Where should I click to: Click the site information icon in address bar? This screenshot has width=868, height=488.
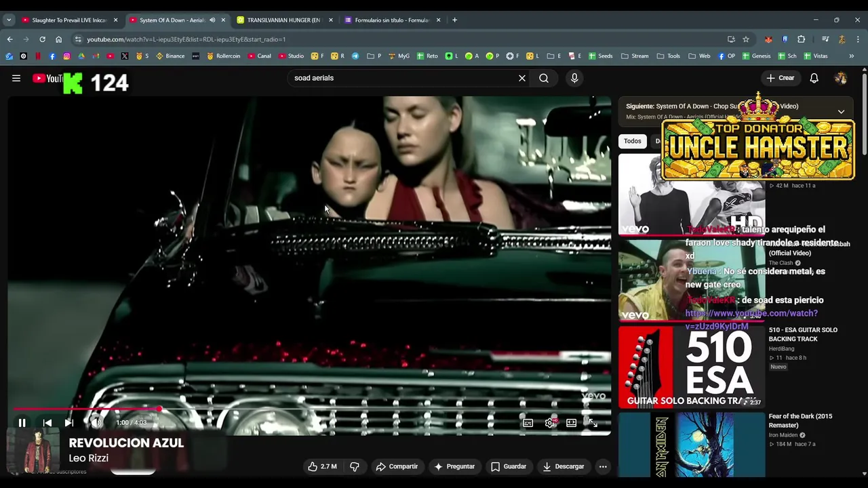(78, 39)
